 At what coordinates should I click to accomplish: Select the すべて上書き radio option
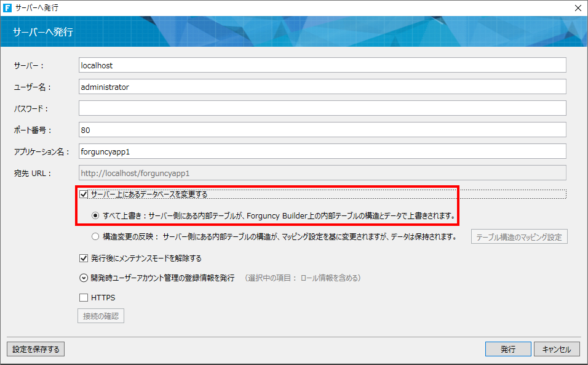[95, 215]
